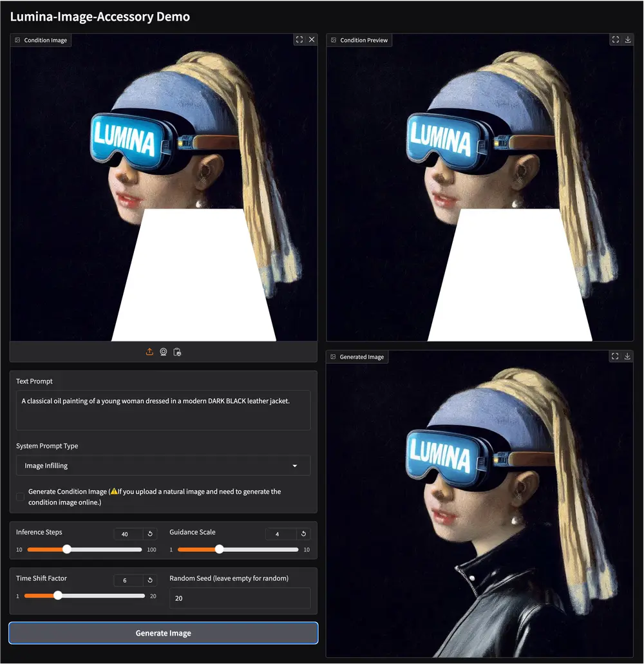This screenshot has width=644, height=664.
Task: Expand Condition Image to fullscreen
Action: coord(299,40)
